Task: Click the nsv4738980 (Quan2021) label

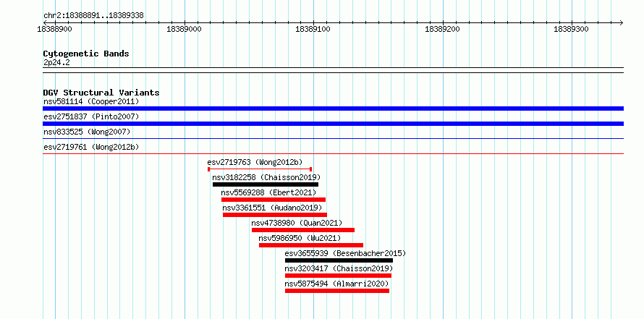Action: click(x=297, y=223)
